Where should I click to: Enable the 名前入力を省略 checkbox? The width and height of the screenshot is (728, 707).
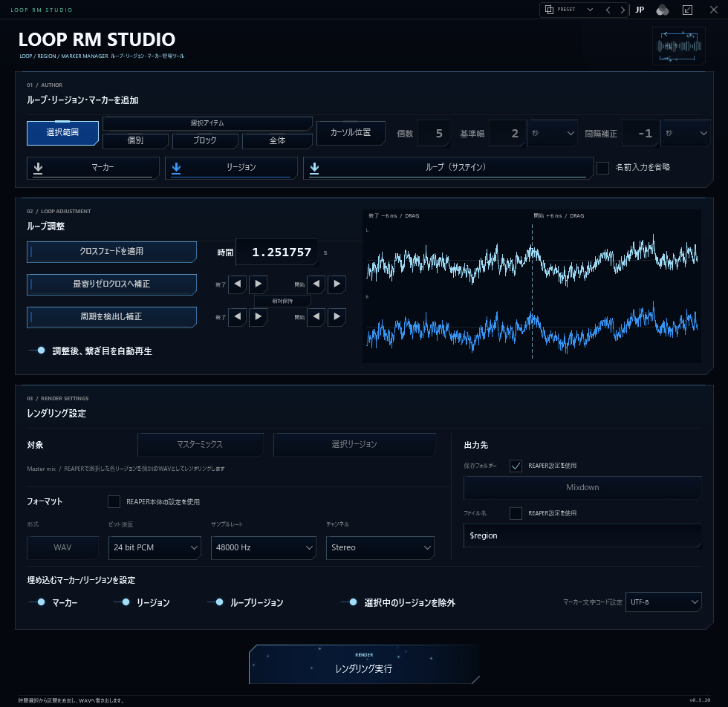point(602,168)
